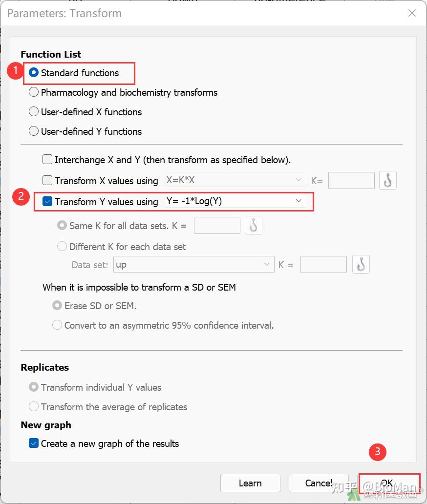Toggle the Create a new graph of results checkbox
Screen dimensions: 427x504
click(34, 443)
